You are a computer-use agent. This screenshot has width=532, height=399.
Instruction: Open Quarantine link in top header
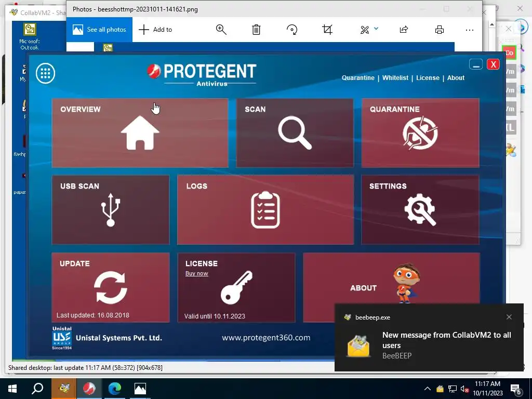point(358,78)
